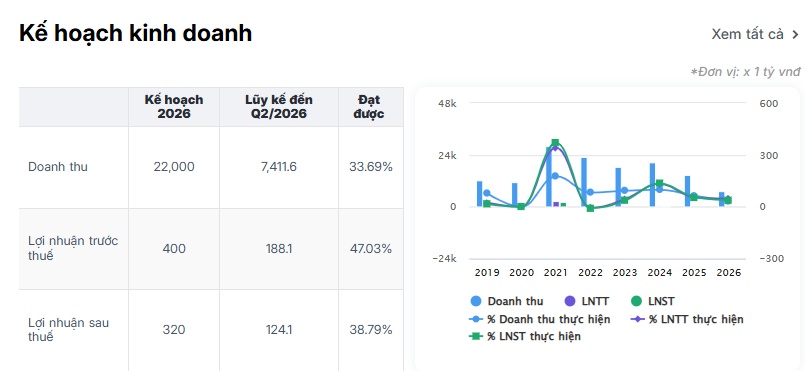
Task: Click the 47.03% achieved cell
Action: click(371, 249)
